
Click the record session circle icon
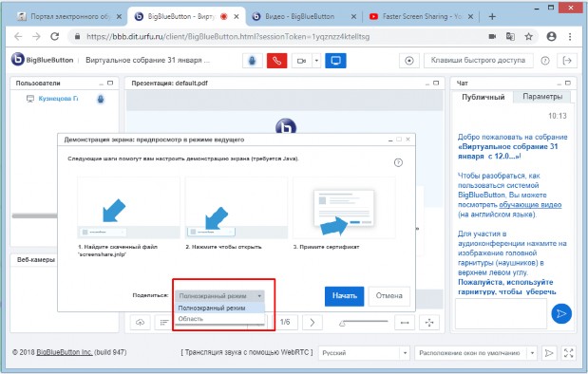coord(409,61)
